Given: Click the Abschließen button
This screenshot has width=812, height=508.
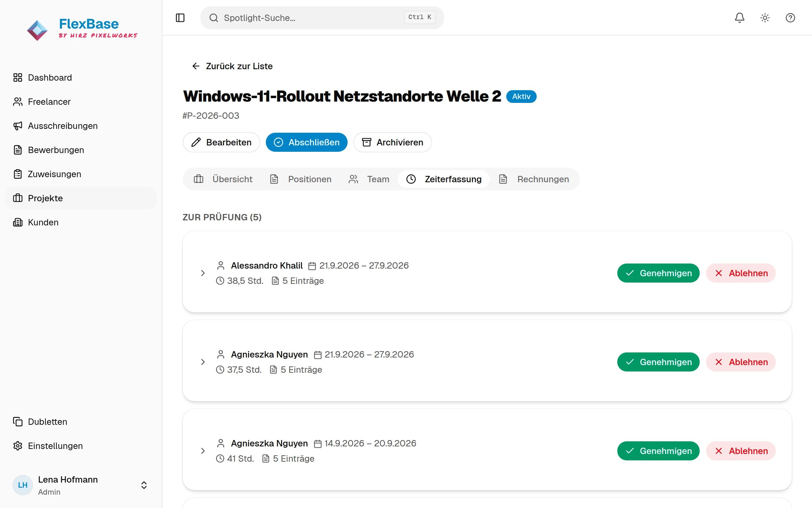Looking at the screenshot, I should pos(307,143).
